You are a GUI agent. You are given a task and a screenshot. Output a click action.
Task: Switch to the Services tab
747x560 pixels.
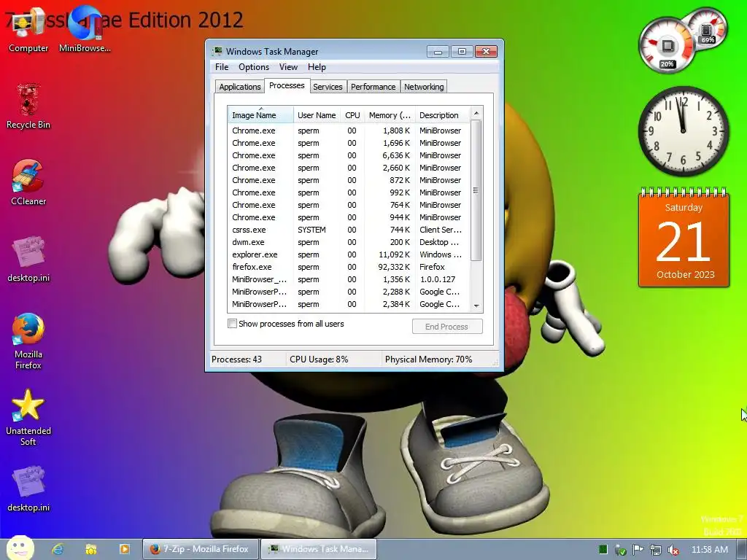tap(328, 87)
